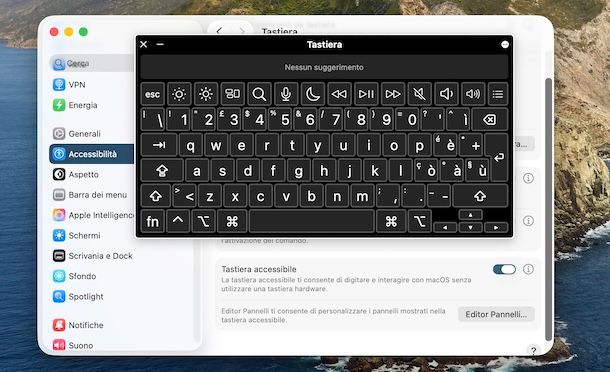Tap the return key on the virtual keyboard
Screen dimensions: 610x372
499,157
